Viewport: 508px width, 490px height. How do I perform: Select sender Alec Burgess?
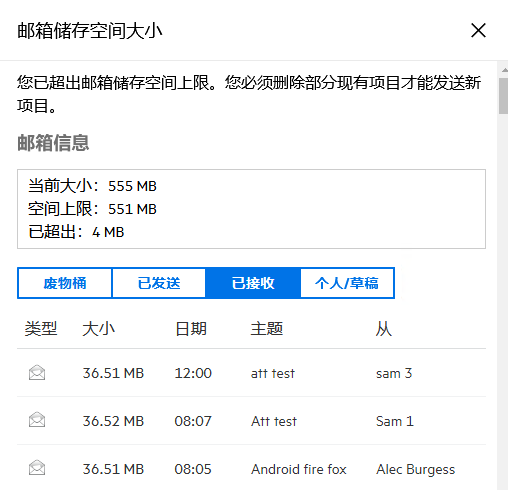coord(415,469)
